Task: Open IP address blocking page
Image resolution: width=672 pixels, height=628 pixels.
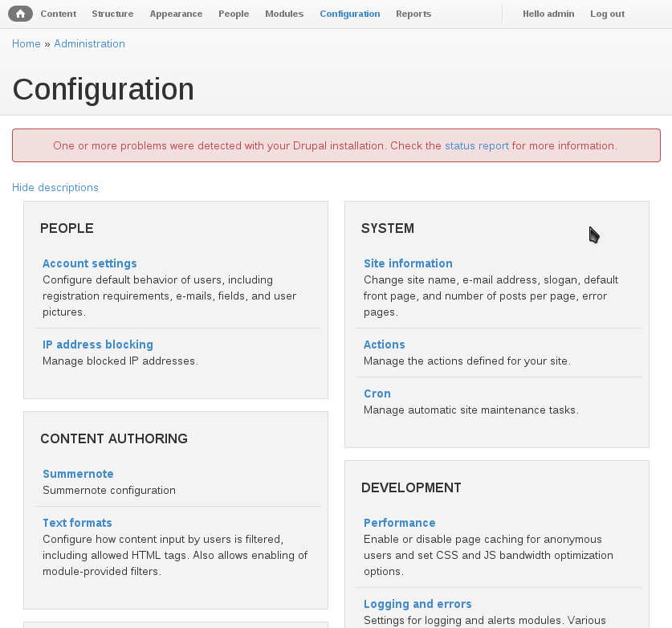Action: pos(98,345)
